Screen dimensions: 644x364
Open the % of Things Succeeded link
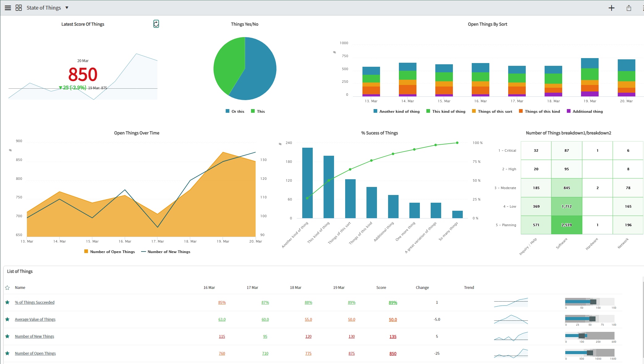35,302
